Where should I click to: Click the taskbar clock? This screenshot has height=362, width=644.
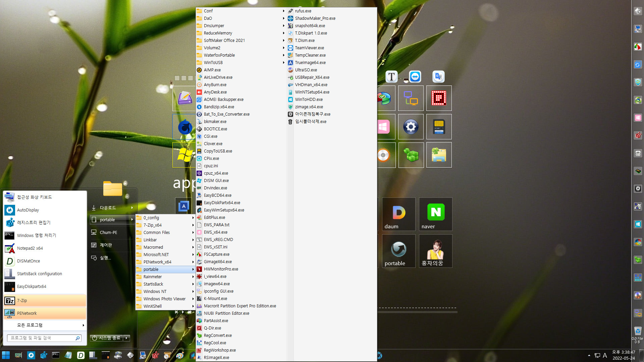tap(624, 355)
